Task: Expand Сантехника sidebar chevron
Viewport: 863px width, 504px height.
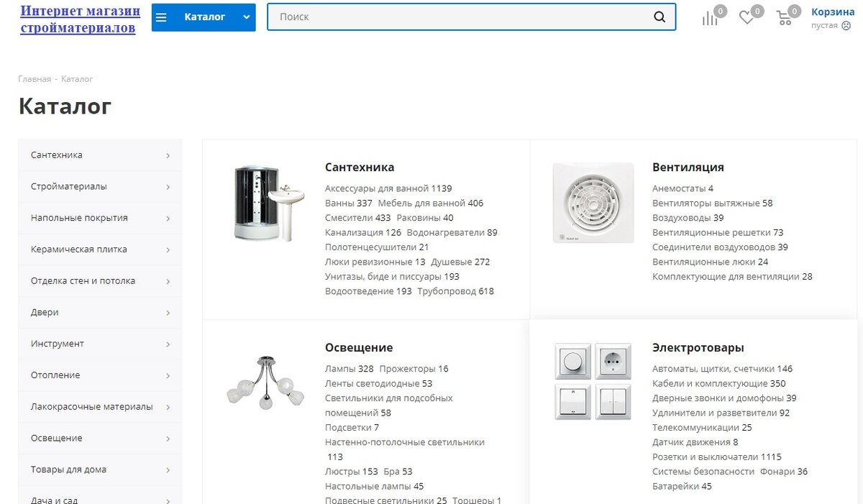Action: point(168,155)
